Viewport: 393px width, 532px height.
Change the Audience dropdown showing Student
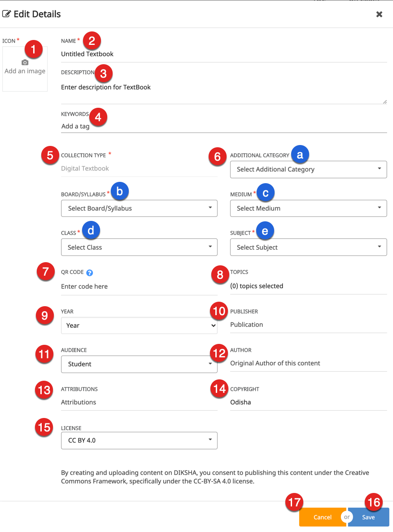click(139, 364)
